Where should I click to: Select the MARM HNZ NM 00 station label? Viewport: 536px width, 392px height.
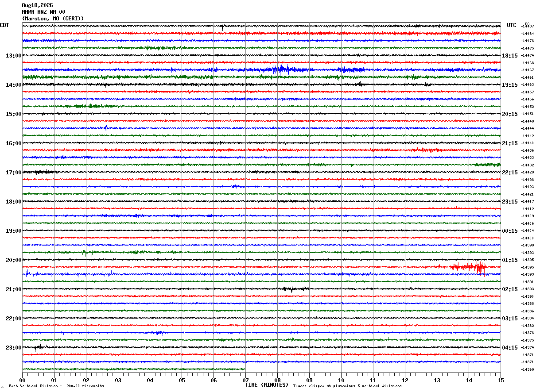[x=43, y=12]
